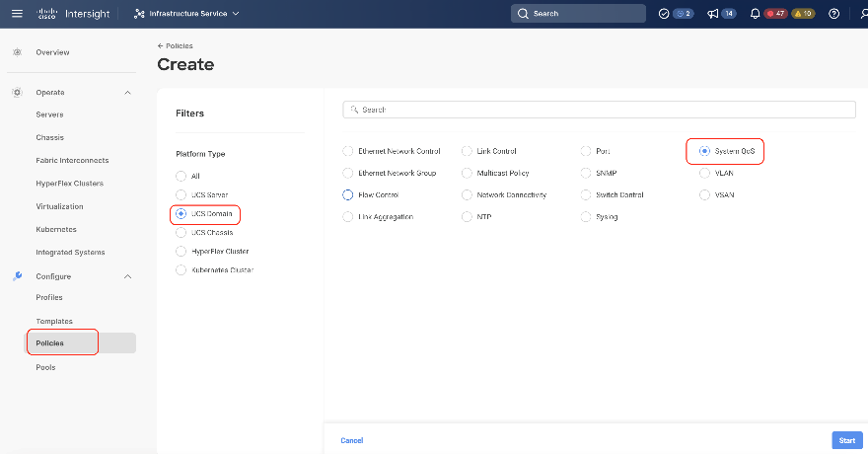Image resolution: width=868 pixels, height=454 pixels.
Task: Click the Cancel link
Action: click(x=351, y=441)
